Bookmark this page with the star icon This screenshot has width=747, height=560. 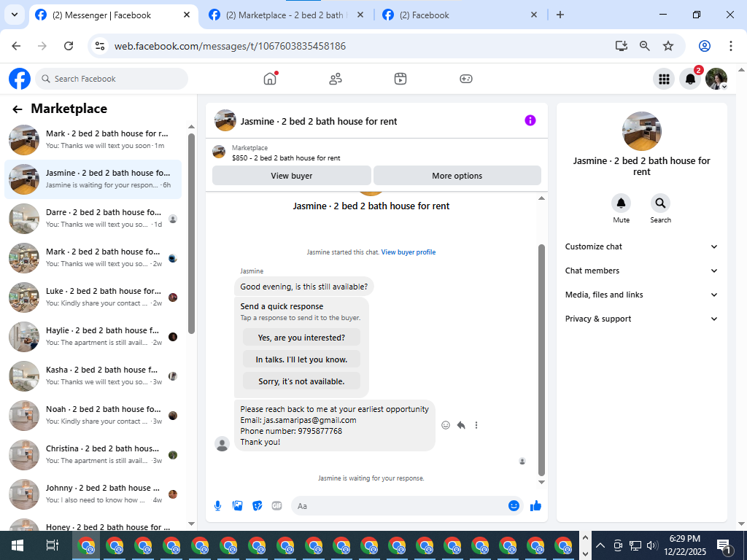668,46
